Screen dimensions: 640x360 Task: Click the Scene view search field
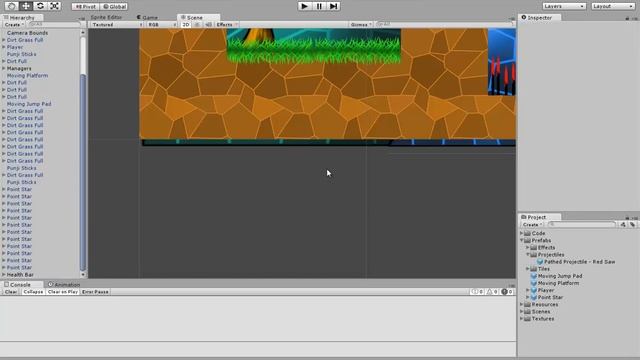[443, 24]
